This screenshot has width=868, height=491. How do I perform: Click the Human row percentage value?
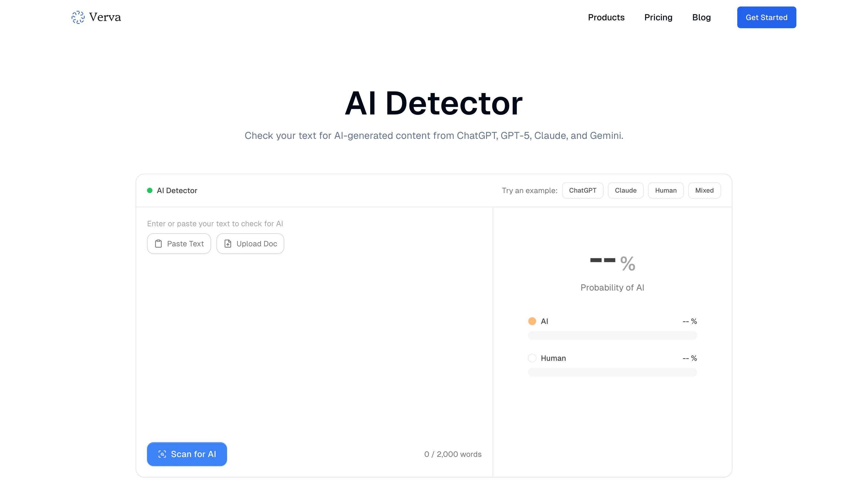tap(689, 358)
